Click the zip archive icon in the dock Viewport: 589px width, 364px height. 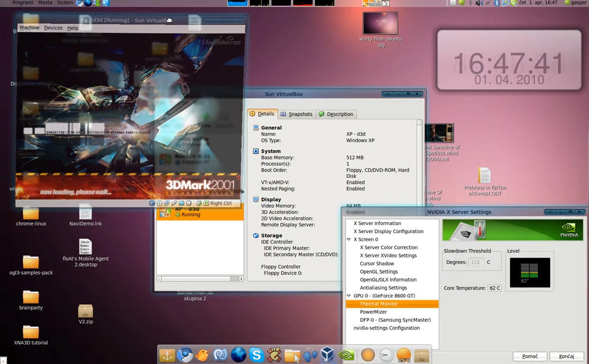tap(422, 355)
